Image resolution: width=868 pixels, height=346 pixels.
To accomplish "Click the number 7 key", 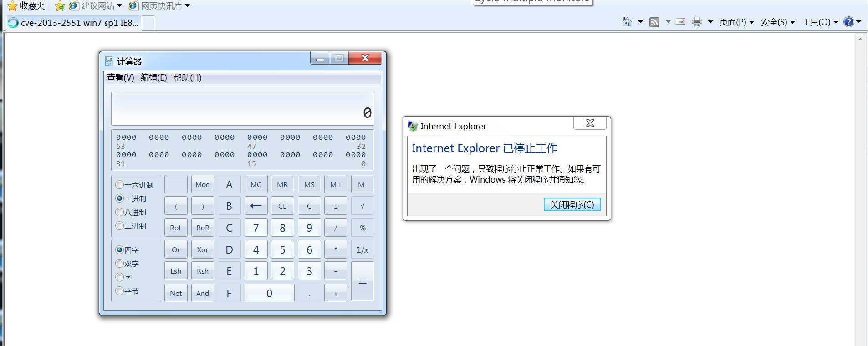I will (x=256, y=228).
